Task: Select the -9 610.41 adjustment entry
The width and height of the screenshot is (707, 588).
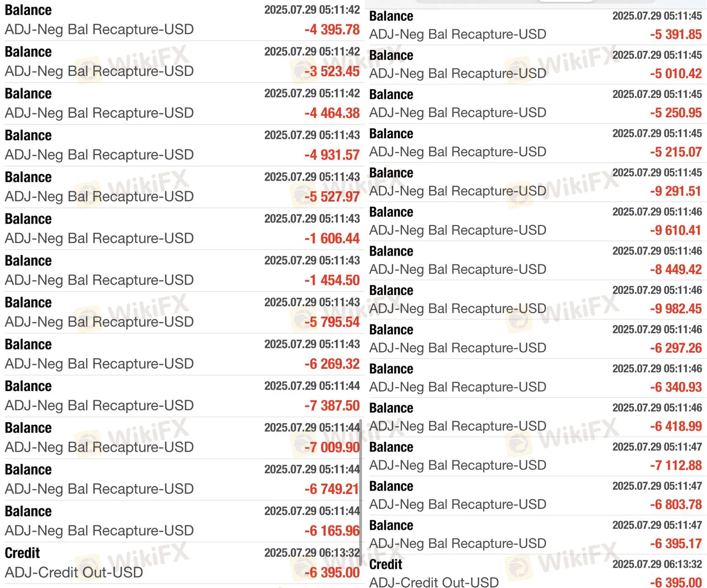Action: tap(536, 222)
